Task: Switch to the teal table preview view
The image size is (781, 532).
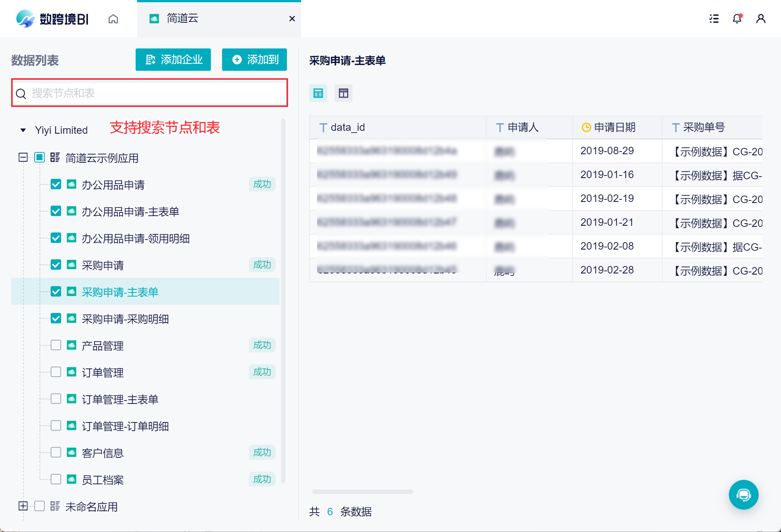Action: click(x=318, y=93)
